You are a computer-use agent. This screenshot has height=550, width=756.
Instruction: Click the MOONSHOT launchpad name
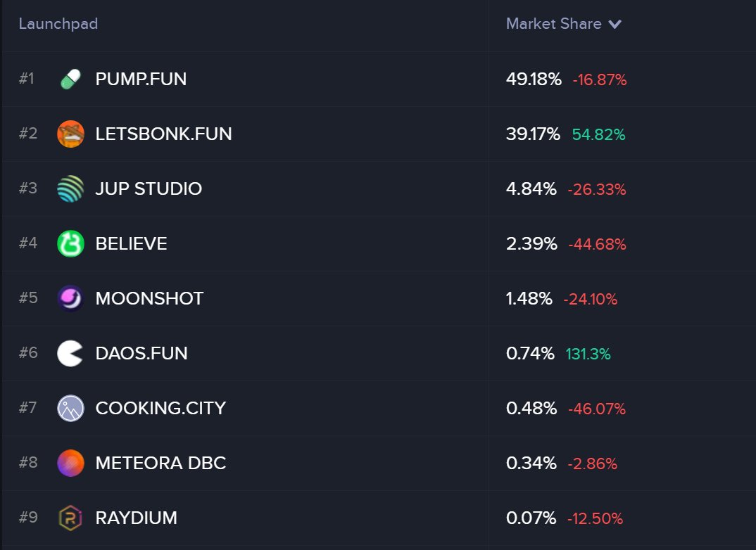(149, 299)
